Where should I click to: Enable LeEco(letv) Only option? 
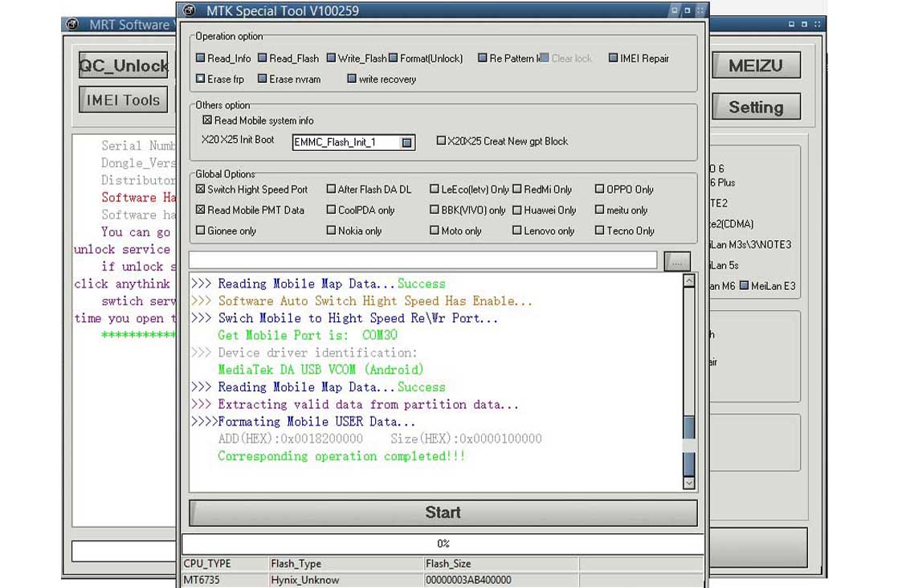[x=434, y=189]
